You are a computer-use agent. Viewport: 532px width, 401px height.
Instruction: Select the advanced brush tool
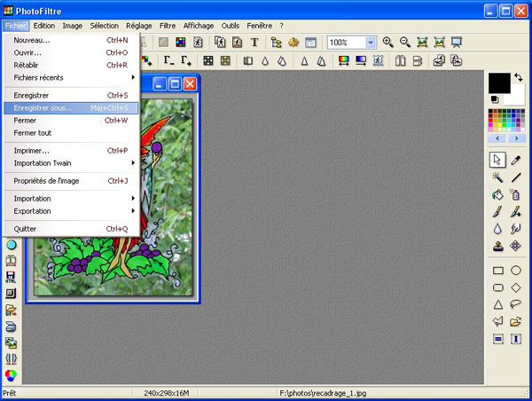coord(516,212)
